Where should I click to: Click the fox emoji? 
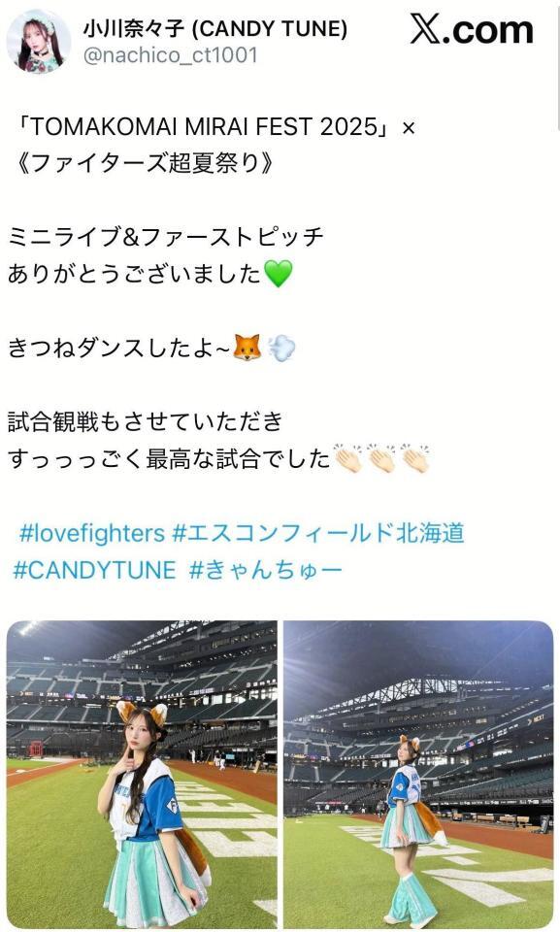point(247,348)
